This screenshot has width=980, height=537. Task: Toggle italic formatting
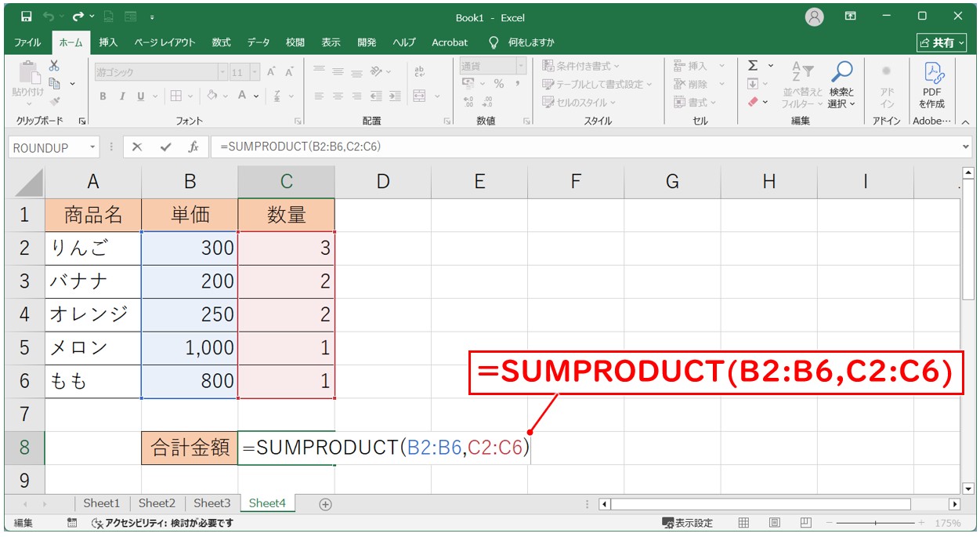click(122, 96)
